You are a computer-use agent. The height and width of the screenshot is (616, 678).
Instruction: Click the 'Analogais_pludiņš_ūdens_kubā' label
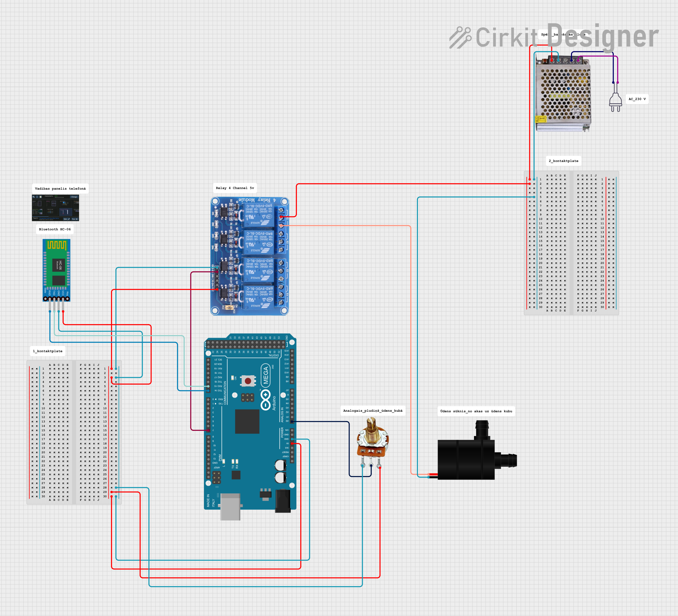pos(373,411)
